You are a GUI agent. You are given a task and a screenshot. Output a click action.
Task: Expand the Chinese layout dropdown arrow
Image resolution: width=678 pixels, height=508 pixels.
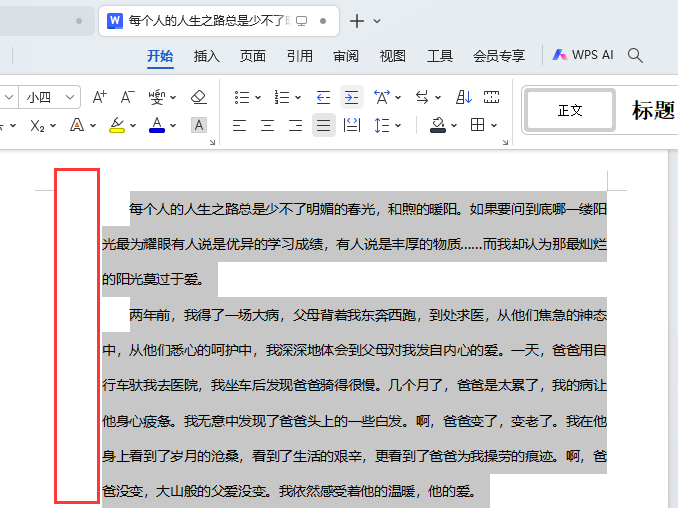[x=398, y=98]
